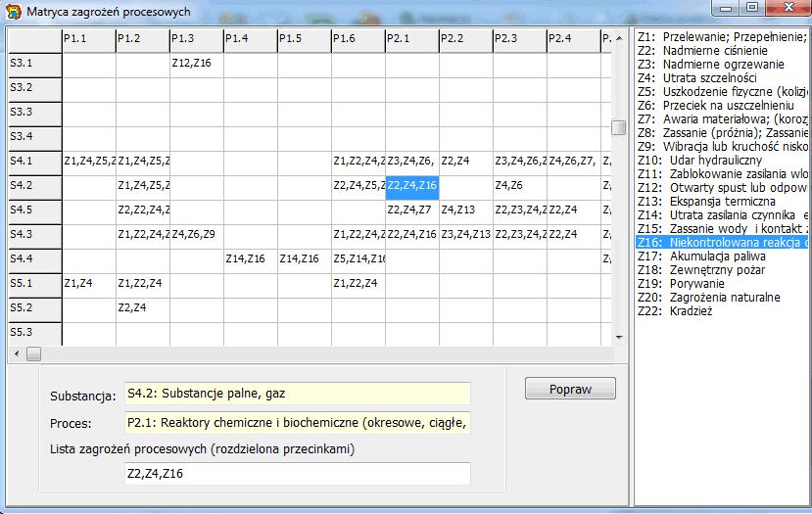The height and width of the screenshot is (514, 812).
Task: Click cell Z2,Z4 in row S5.2
Action: pyautogui.click(x=143, y=310)
